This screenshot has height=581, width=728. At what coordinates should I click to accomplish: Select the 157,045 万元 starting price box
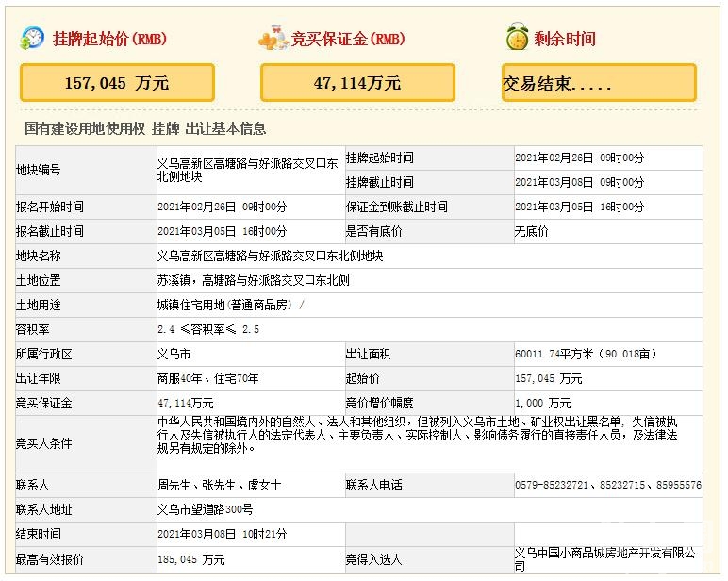click(118, 83)
